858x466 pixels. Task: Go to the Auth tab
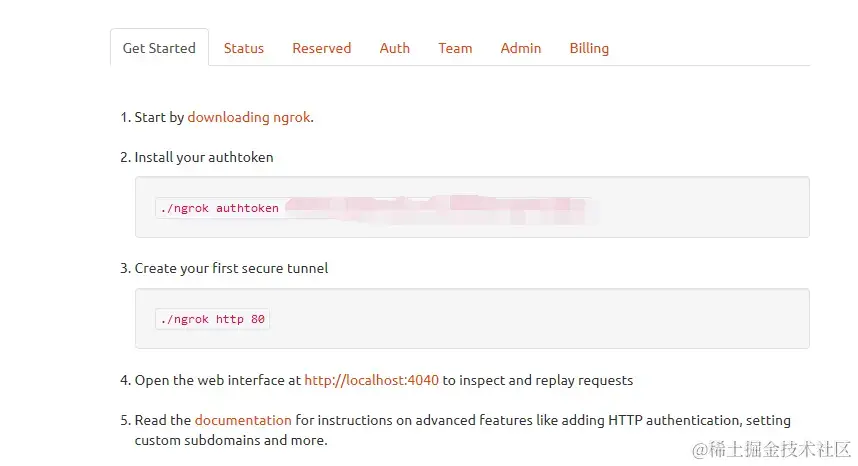[395, 48]
